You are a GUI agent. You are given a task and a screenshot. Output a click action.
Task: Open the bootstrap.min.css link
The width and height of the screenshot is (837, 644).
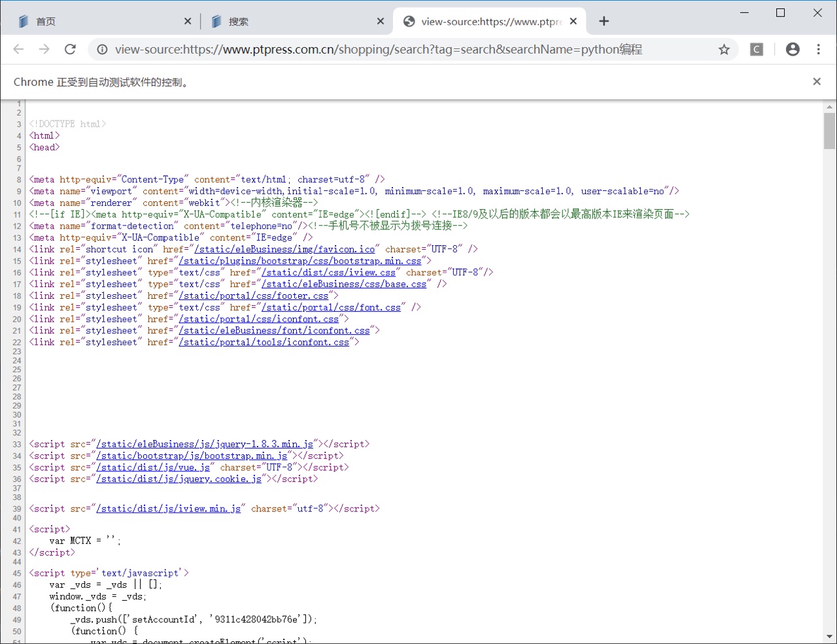300,261
